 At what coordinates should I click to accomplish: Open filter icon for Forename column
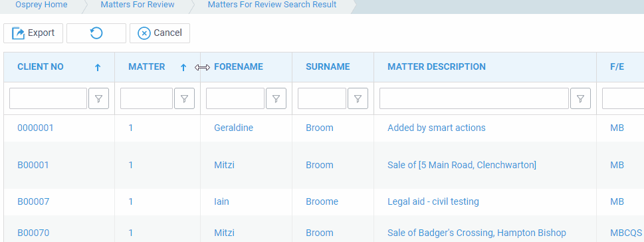276,98
